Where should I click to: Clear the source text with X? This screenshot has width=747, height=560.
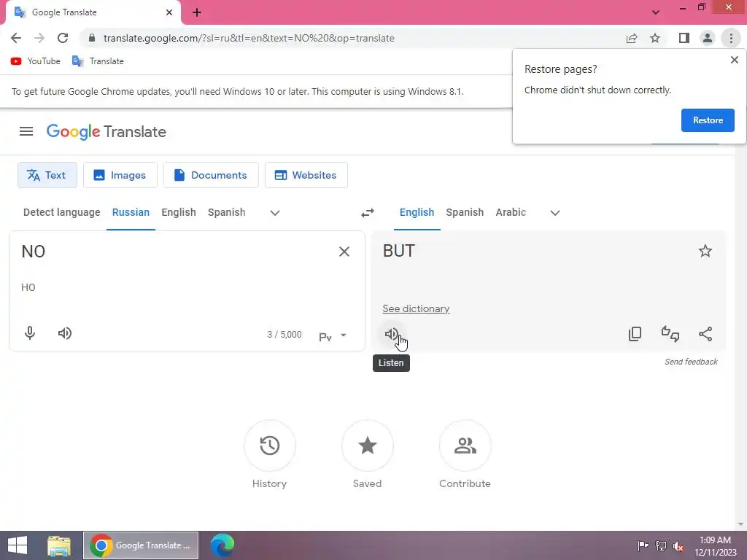[344, 252]
